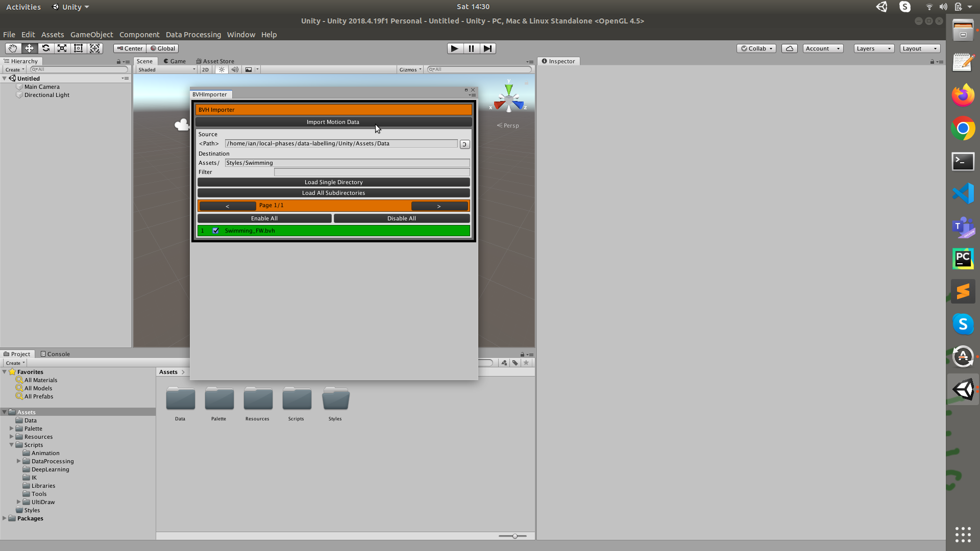Expand the Packages folder in Project

pos(5,518)
